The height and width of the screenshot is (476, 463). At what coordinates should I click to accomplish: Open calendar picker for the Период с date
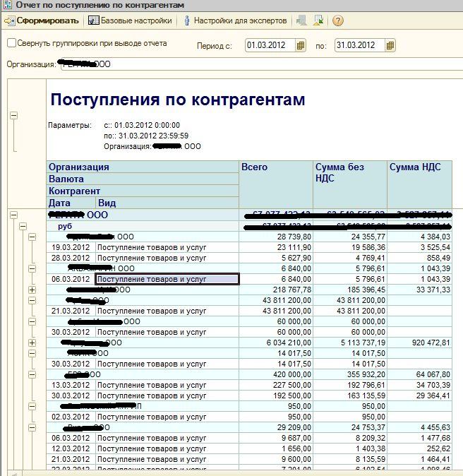pos(301,45)
